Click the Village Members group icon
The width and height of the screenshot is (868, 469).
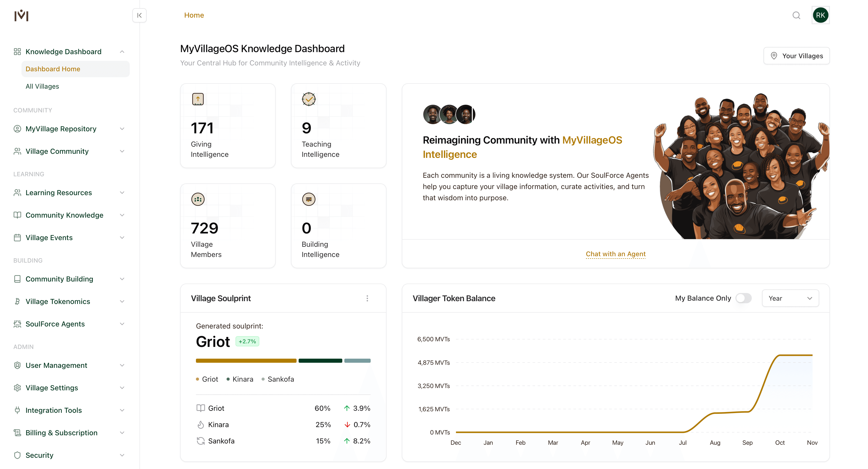coord(198,199)
